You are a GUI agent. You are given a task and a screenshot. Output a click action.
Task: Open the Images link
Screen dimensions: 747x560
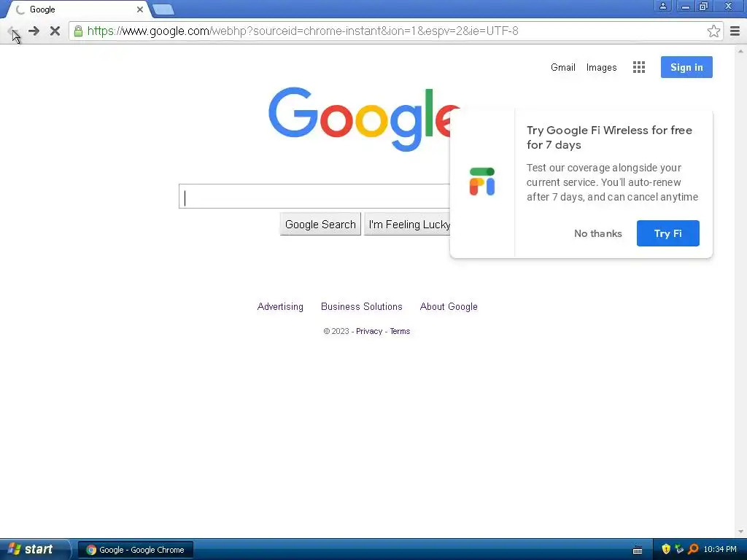pyautogui.click(x=601, y=67)
